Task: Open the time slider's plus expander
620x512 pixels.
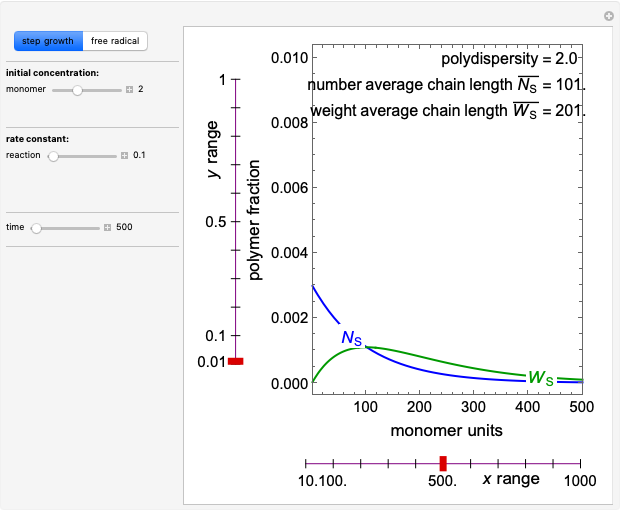Action: tap(107, 228)
